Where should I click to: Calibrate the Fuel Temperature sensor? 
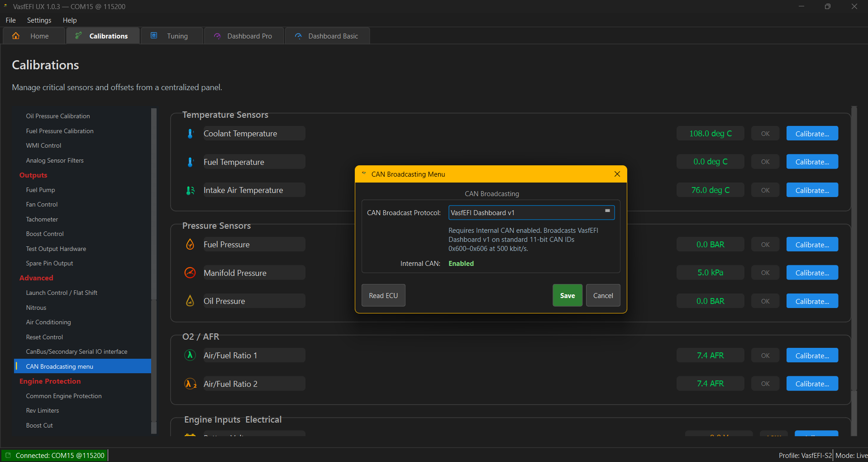coord(812,162)
